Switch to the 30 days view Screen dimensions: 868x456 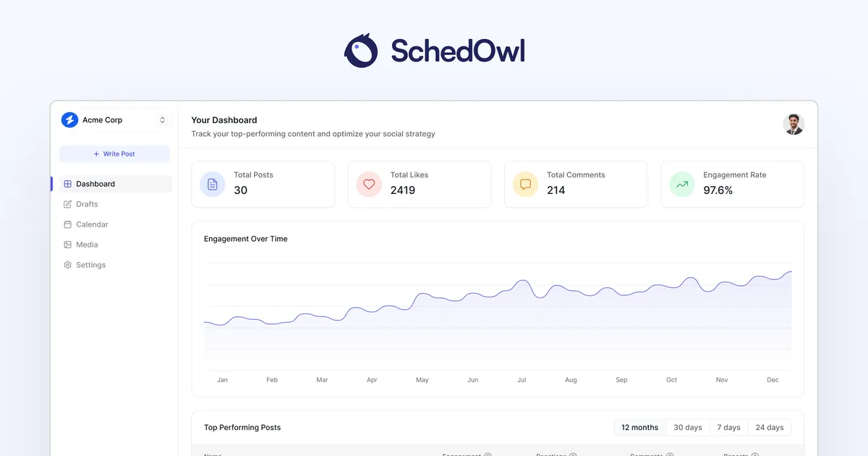[687, 427]
